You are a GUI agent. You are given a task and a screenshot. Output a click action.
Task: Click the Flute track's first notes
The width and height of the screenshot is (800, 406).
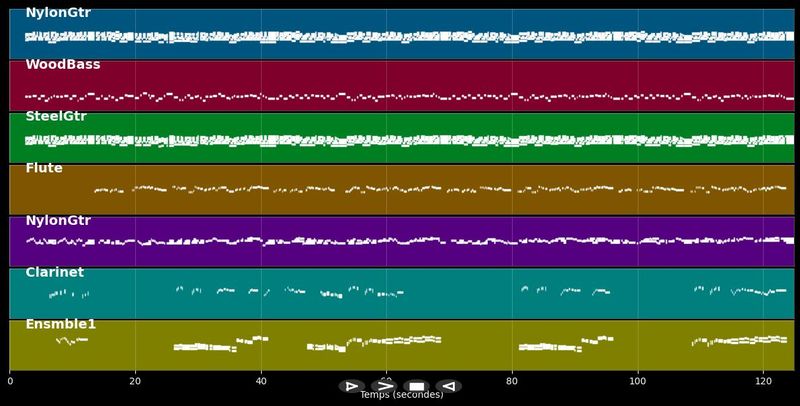(x=108, y=190)
